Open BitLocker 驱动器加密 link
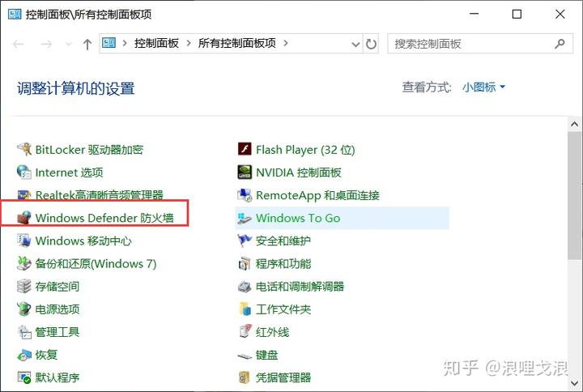The image size is (583, 392). tap(89, 150)
